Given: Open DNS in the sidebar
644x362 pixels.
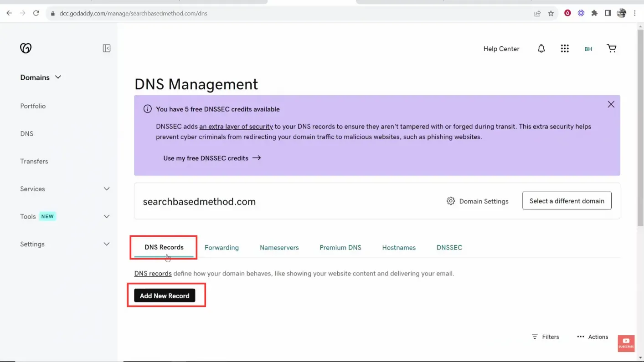Looking at the screenshot, I should point(27,134).
